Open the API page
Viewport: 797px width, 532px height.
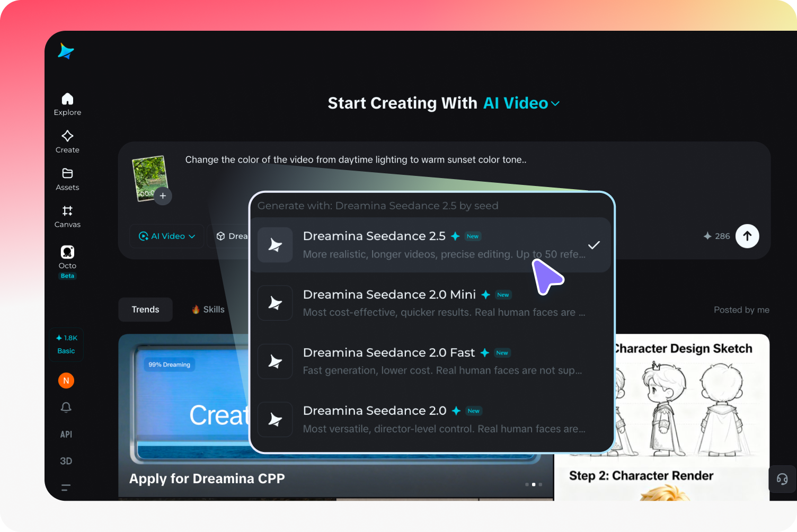[66, 435]
